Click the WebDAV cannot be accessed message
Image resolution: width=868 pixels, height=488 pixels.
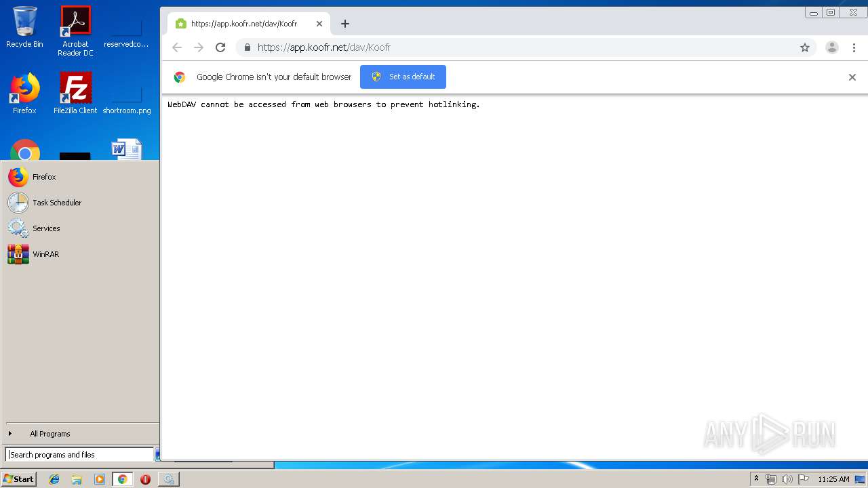pos(323,104)
